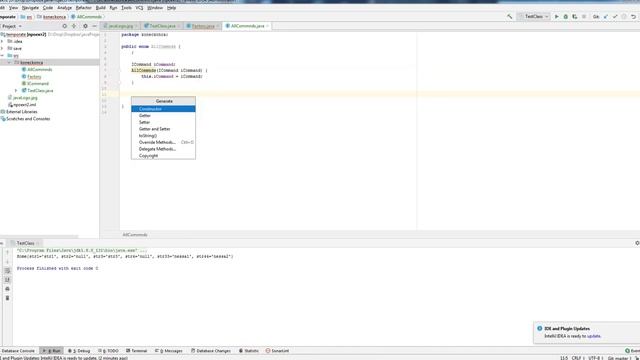Click the Git update project arrow icon
640x360 pixels.
click(606, 17)
